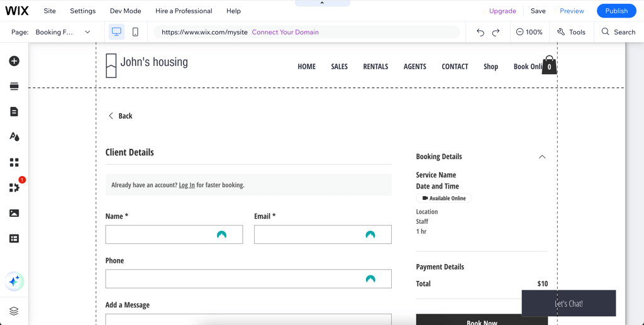
Task: Switch to mobile view icon
Action: pos(135,32)
